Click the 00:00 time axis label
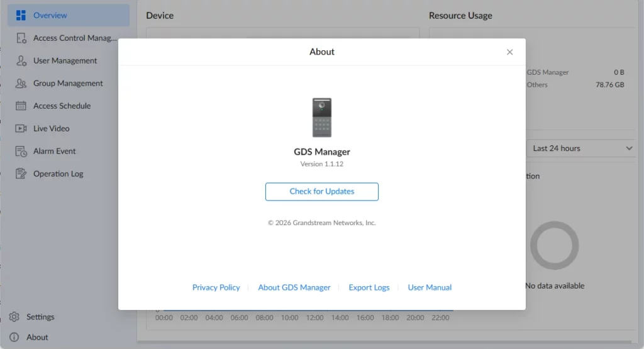The height and width of the screenshot is (349, 644). 164,318
